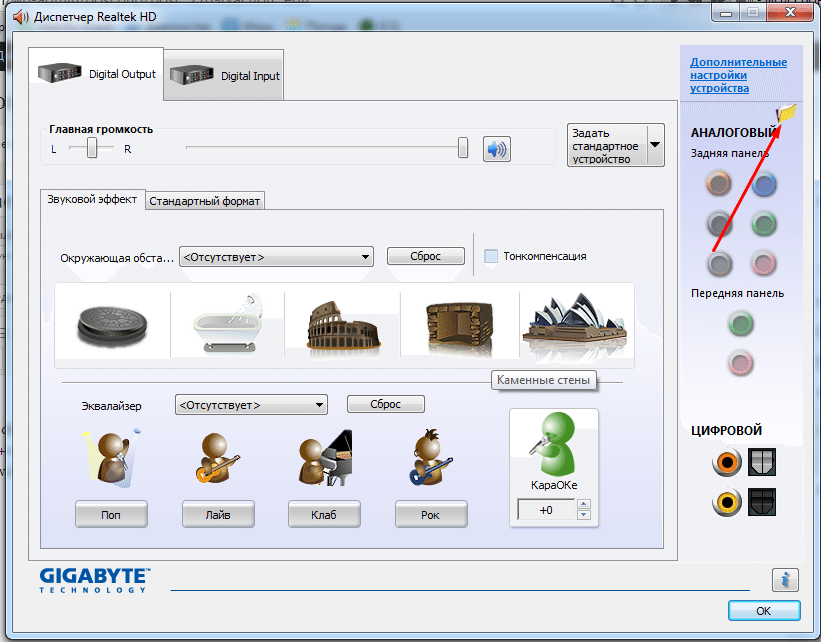This screenshot has width=821, height=642.
Task: Choose the bathroom environment effect
Action: click(x=228, y=324)
